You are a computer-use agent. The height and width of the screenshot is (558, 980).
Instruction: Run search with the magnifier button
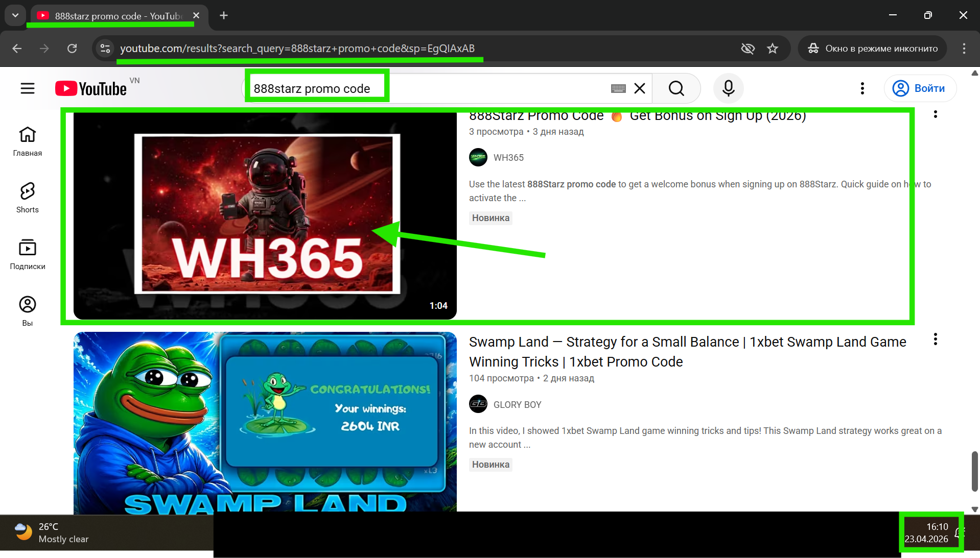click(676, 88)
